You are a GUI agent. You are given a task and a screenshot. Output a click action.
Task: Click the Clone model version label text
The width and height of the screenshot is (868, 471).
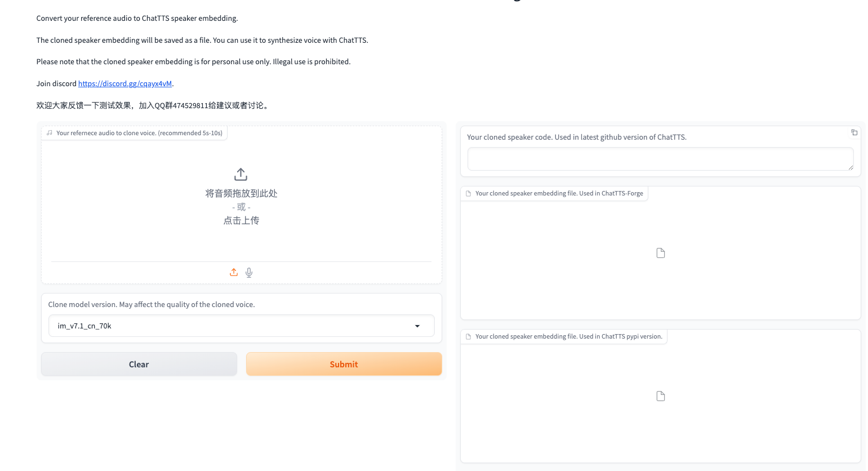(x=151, y=304)
